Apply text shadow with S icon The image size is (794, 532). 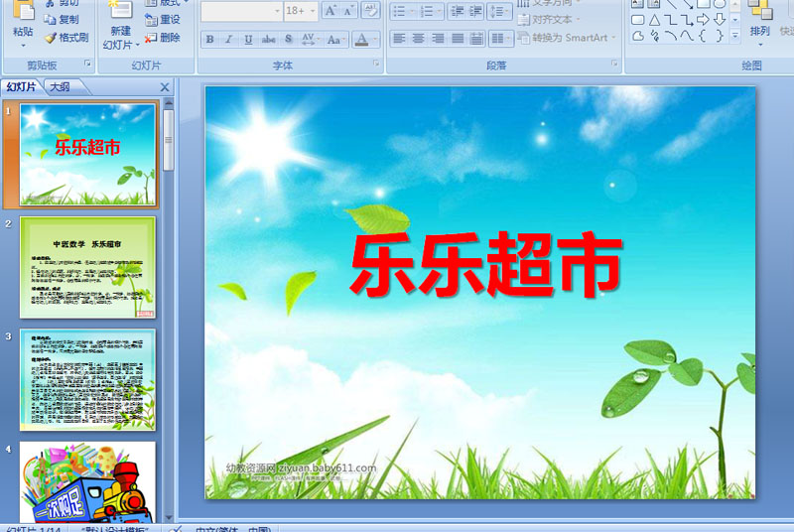click(288, 39)
